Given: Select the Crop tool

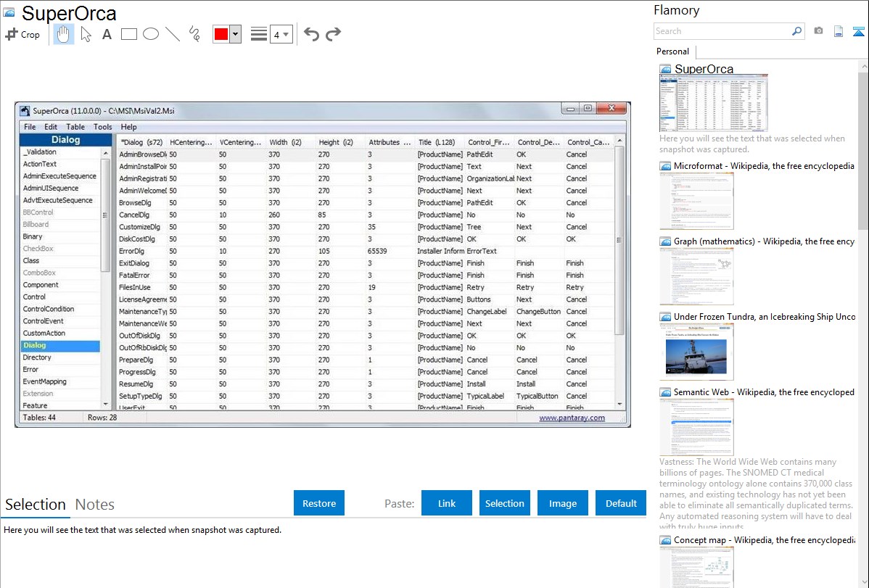Looking at the screenshot, I should pyautogui.click(x=22, y=34).
